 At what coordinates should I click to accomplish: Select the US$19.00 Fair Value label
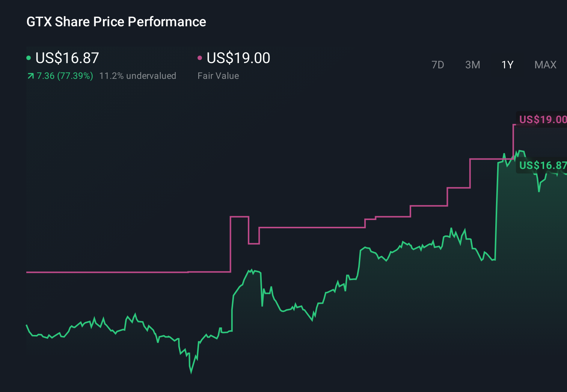coord(238,58)
